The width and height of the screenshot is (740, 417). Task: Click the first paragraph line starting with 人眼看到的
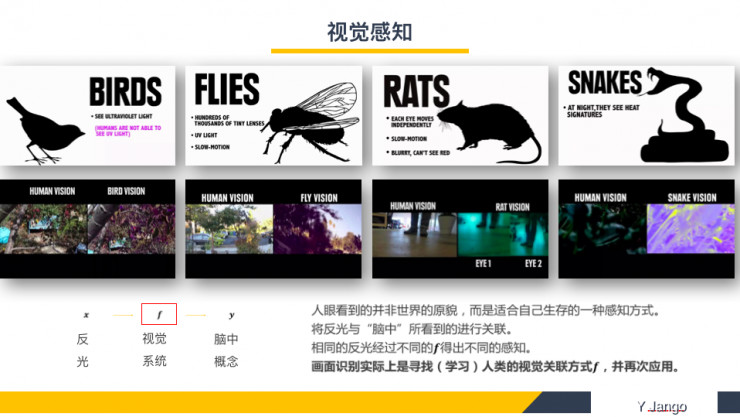click(486, 310)
